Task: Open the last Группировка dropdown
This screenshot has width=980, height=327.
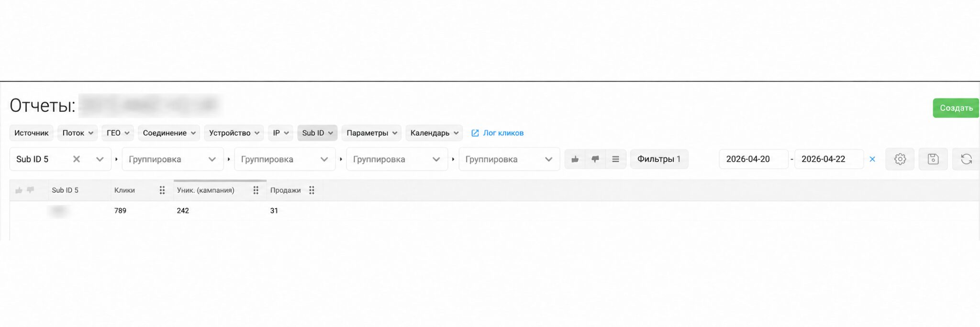Action: [509, 159]
